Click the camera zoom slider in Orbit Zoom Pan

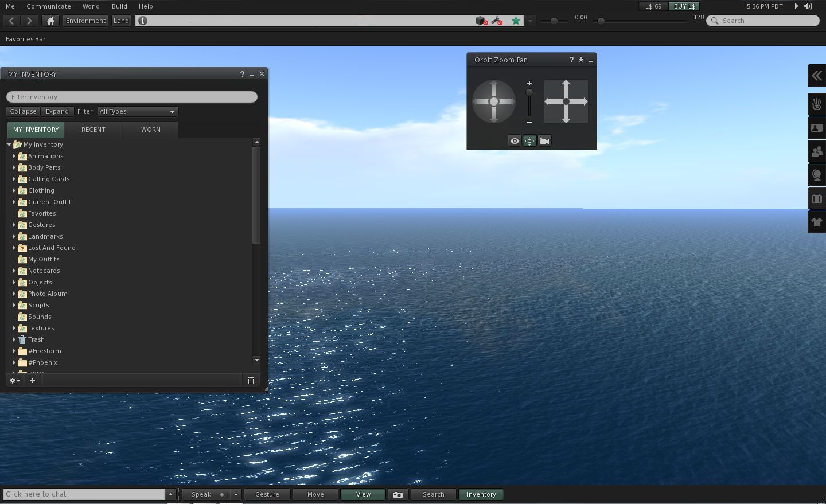point(529,103)
